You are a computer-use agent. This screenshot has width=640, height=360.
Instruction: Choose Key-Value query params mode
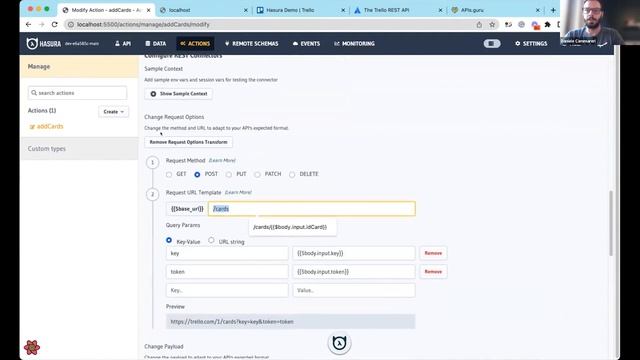tap(169, 240)
